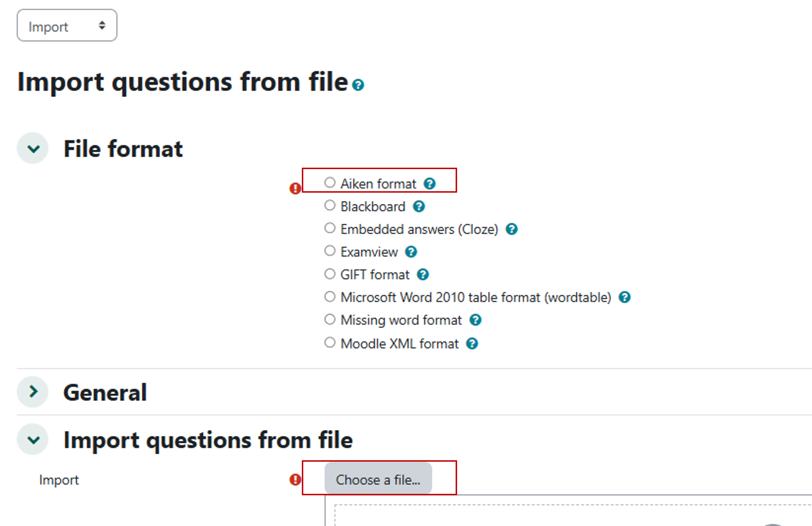The width and height of the screenshot is (812, 526).
Task: Collapse the Import questions from file section
Action: pos(33,439)
